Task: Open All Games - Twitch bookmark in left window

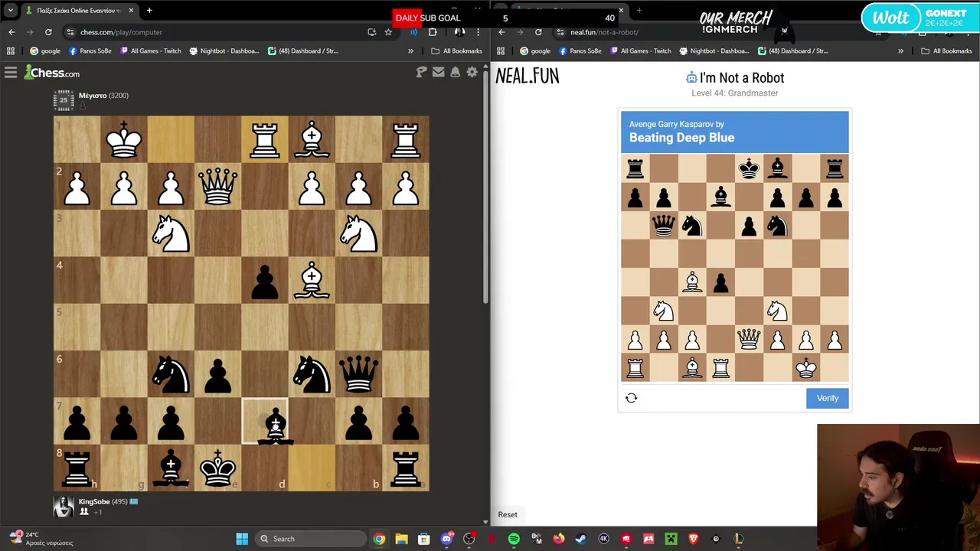Action: (x=150, y=51)
